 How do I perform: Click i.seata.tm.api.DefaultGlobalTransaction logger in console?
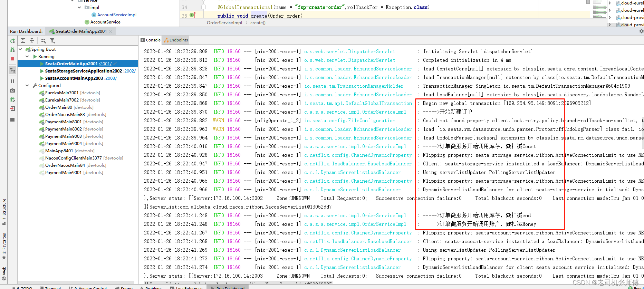[x=358, y=103]
